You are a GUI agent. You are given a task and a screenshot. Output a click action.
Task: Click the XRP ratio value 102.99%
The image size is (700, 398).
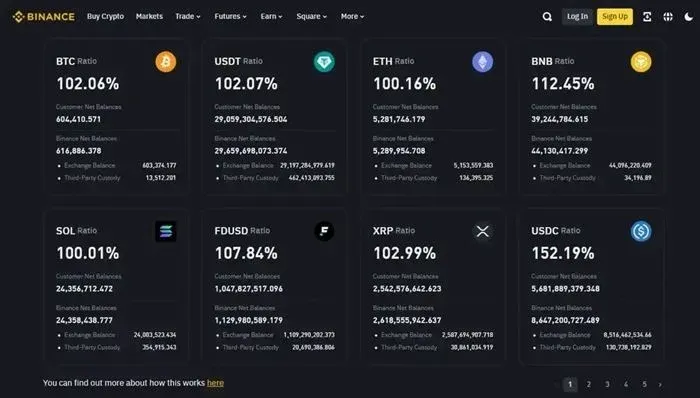point(404,253)
